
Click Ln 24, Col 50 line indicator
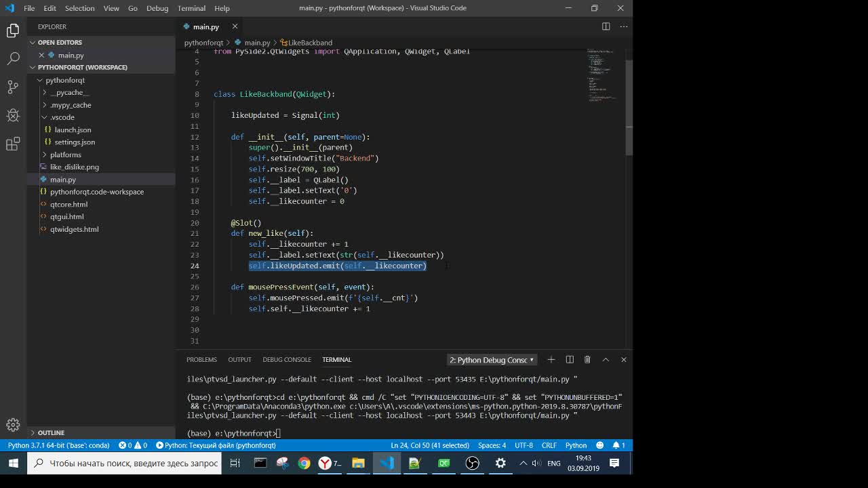[x=430, y=445]
